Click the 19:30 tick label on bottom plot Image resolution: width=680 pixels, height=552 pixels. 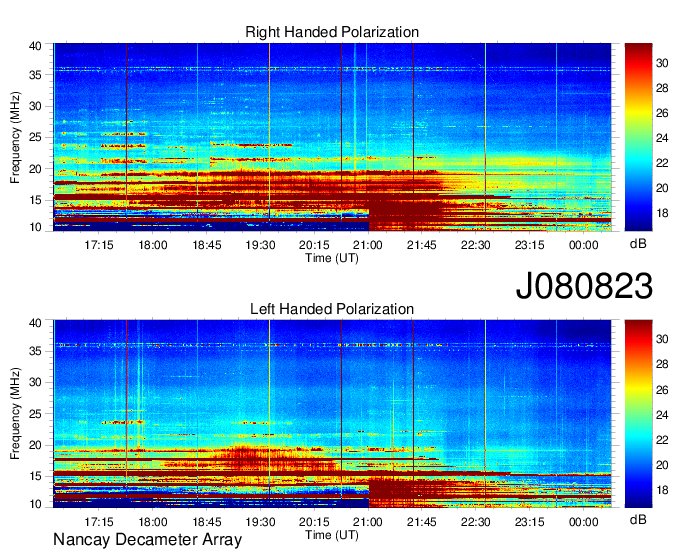tap(260, 522)
